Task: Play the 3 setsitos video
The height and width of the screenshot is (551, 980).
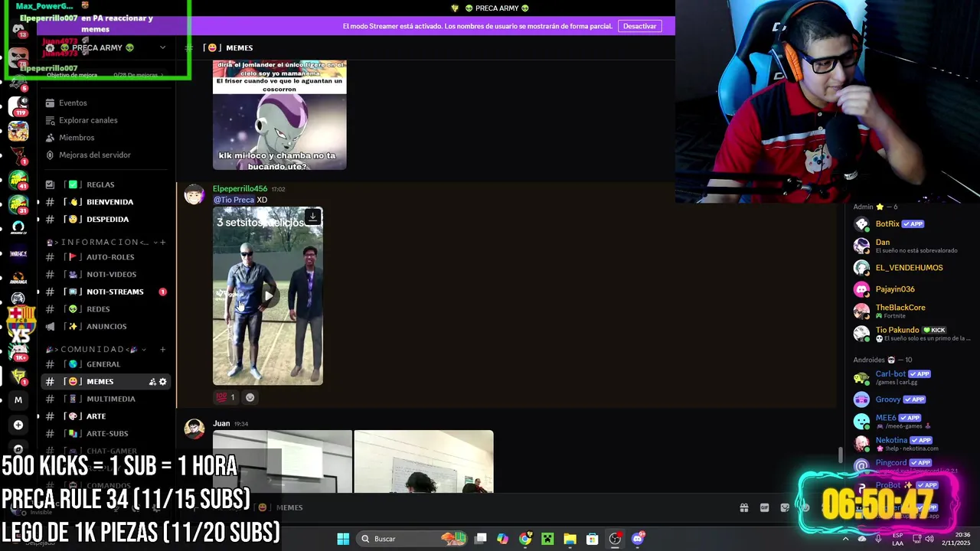Action: coord(268,295)
